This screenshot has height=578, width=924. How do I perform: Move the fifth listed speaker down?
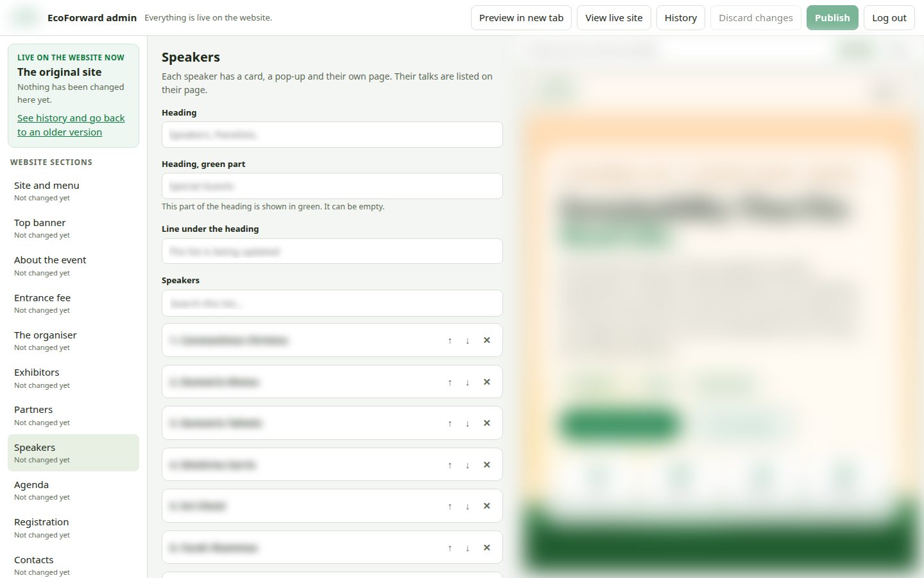tap(468, 506)
